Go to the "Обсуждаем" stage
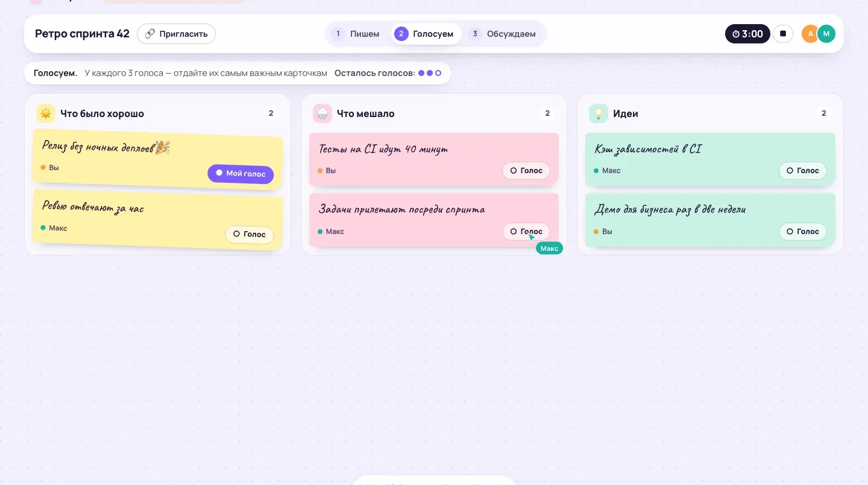This screenshot has height=485, width=868. click(x=504, y=34)
